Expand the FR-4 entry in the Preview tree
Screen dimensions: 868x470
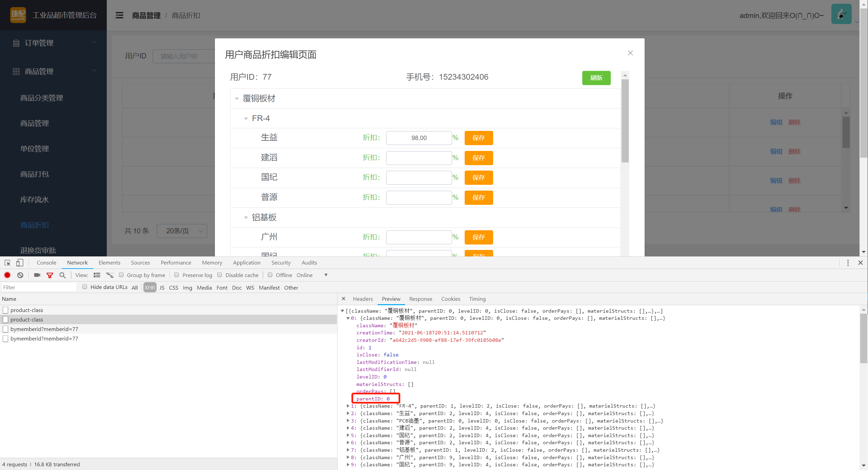tap(348, 406)
